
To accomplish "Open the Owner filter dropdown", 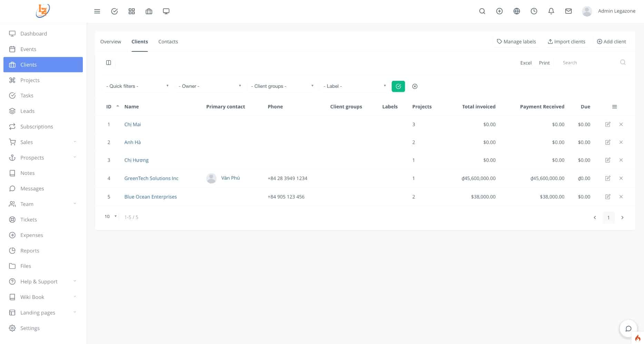I will tap(210, 86).
